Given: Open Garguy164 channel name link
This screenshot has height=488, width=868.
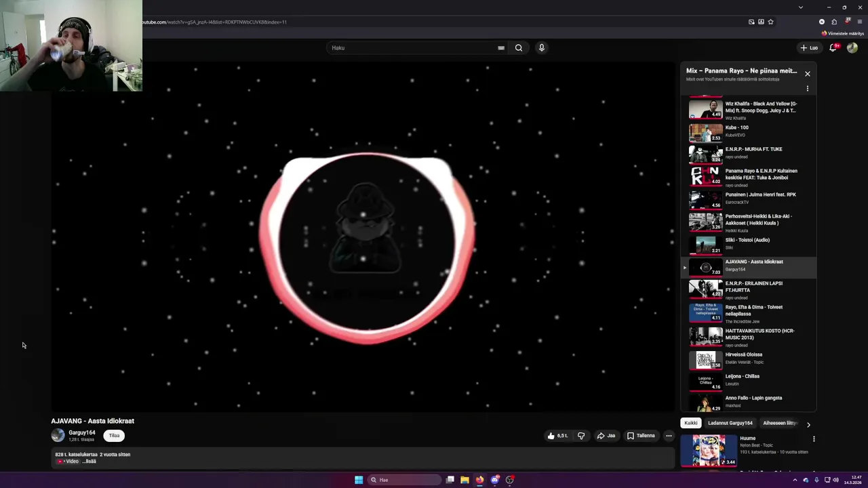Looking at the screenshot, I should click(x=82, y=432).
